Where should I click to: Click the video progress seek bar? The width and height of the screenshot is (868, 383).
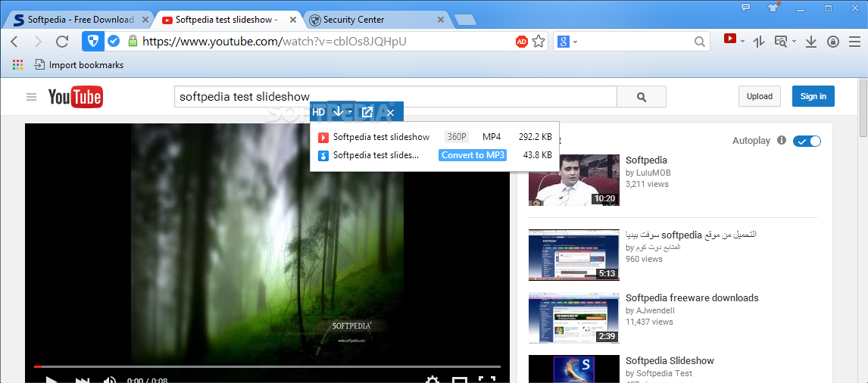pos(267,366)
